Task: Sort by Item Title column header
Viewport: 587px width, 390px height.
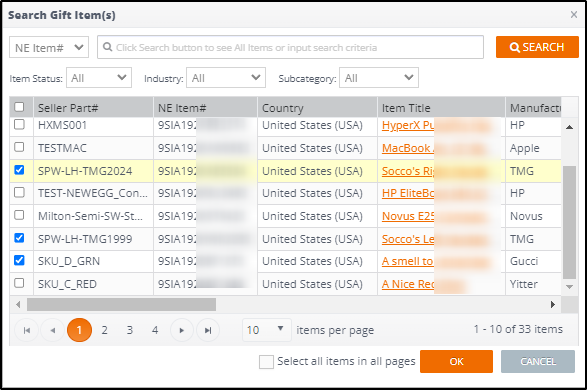Action: (x=441, y=108)
